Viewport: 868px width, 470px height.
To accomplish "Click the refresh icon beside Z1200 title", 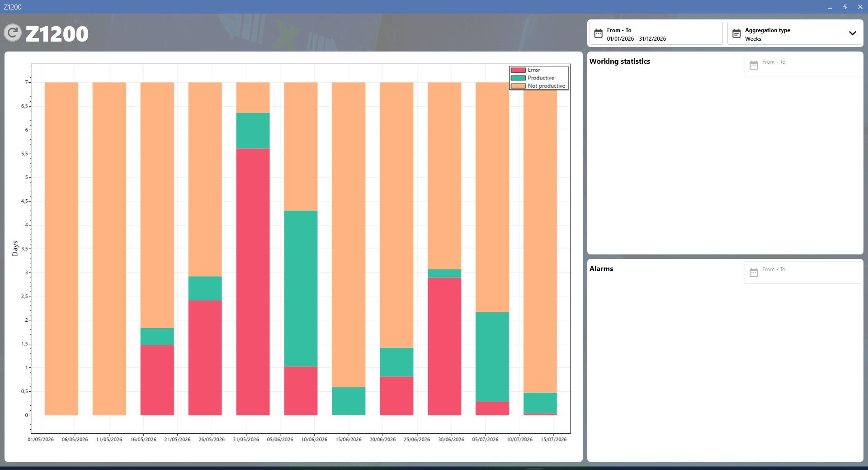I will click(13, 33).
